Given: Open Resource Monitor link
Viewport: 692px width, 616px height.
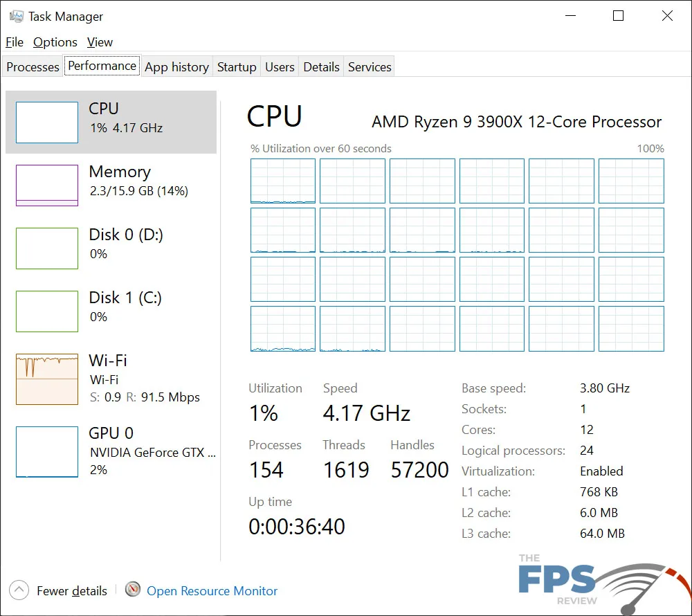Looking at the screenshot, I should 212,591.
